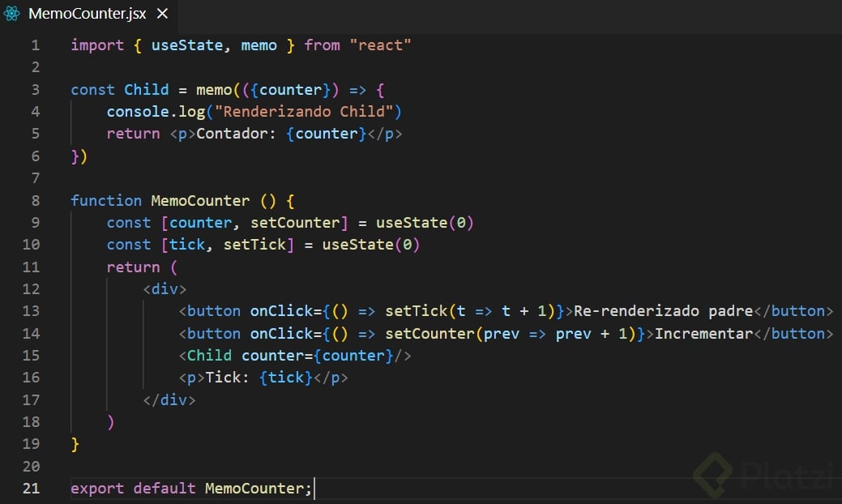This screenshot has height=504, width=842.
Task: Click the "Renderizando Child" string
Action: click(304, 112)
